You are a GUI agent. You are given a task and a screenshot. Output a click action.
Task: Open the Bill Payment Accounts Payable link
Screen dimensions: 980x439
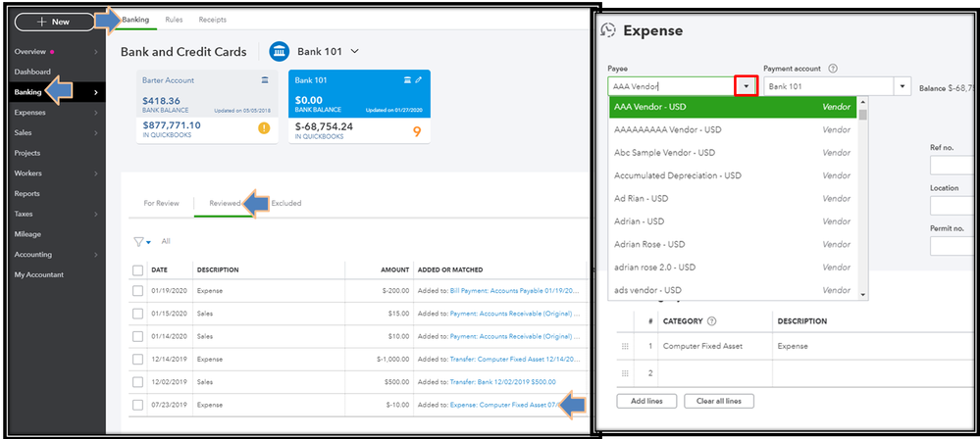pyautogui.click(x=514, y=291)
